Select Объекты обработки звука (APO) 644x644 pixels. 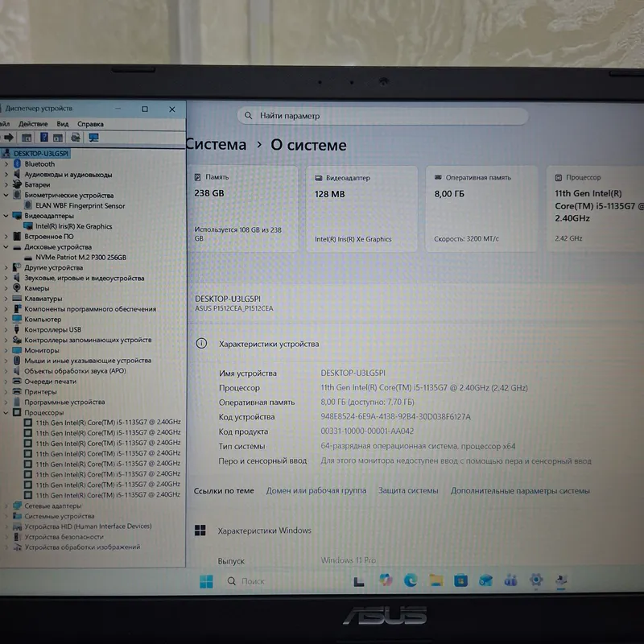pyautogui.click(x=75, y=370)
